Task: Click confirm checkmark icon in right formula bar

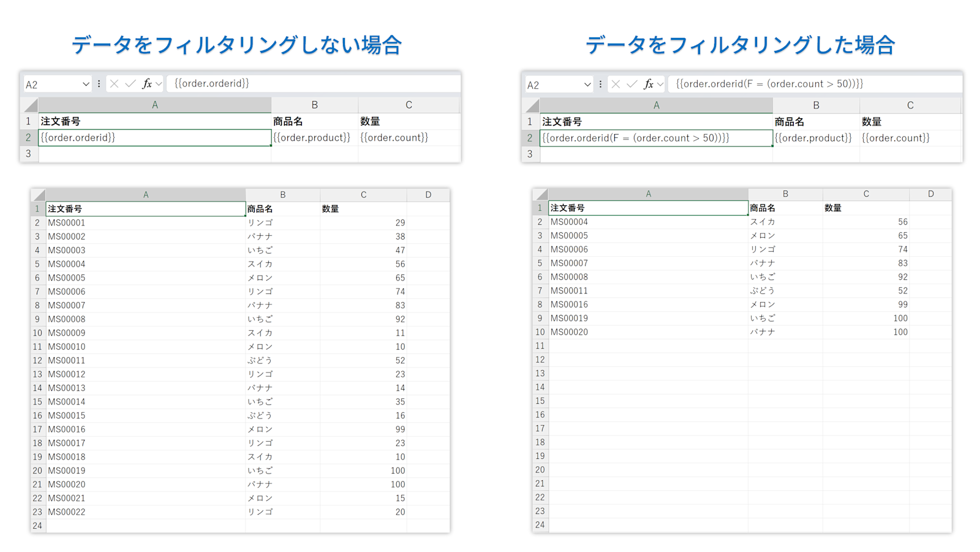Action: (632, 85)
